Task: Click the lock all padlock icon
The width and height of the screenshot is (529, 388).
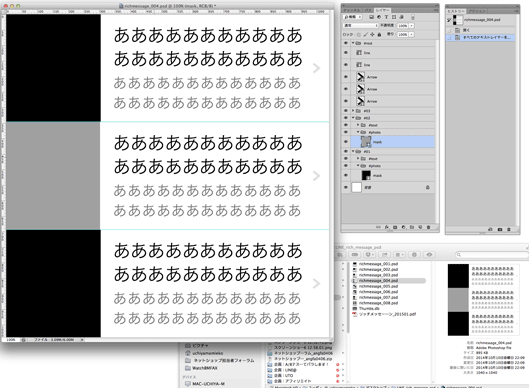Action: point(379,34)
